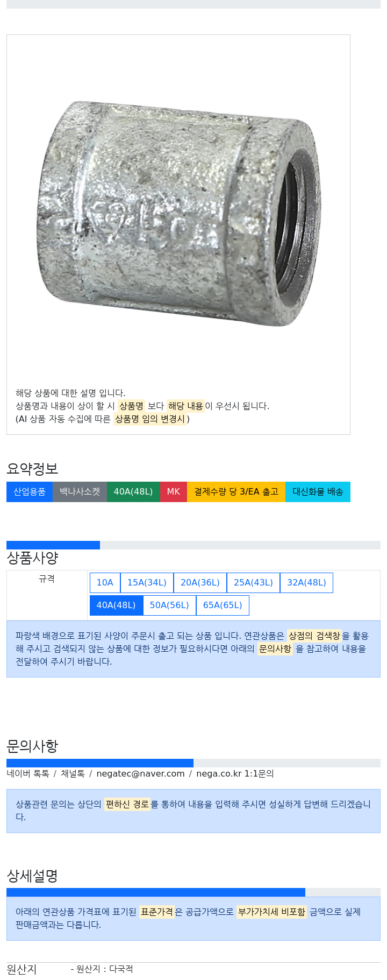
Task: Click the blue 상세설명 progress bar
Action: (x=156, y=892)
